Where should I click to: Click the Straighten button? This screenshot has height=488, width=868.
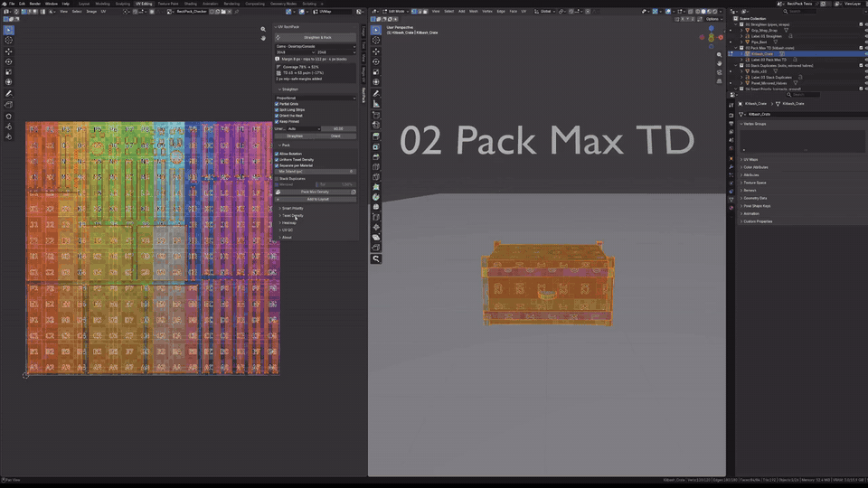[295, 136]
